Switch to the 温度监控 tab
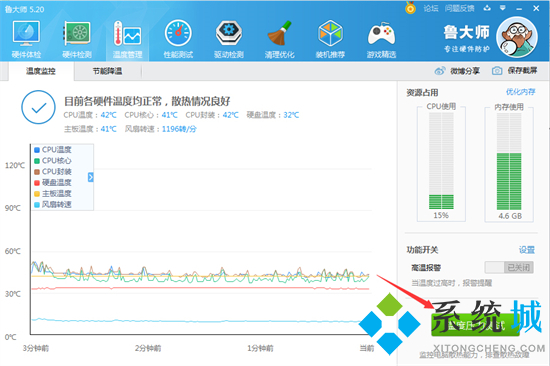 [x=41, y=71]
